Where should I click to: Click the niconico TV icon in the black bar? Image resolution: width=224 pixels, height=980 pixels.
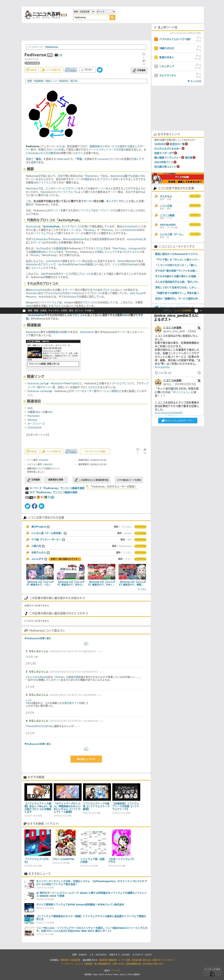click(24, 310)
